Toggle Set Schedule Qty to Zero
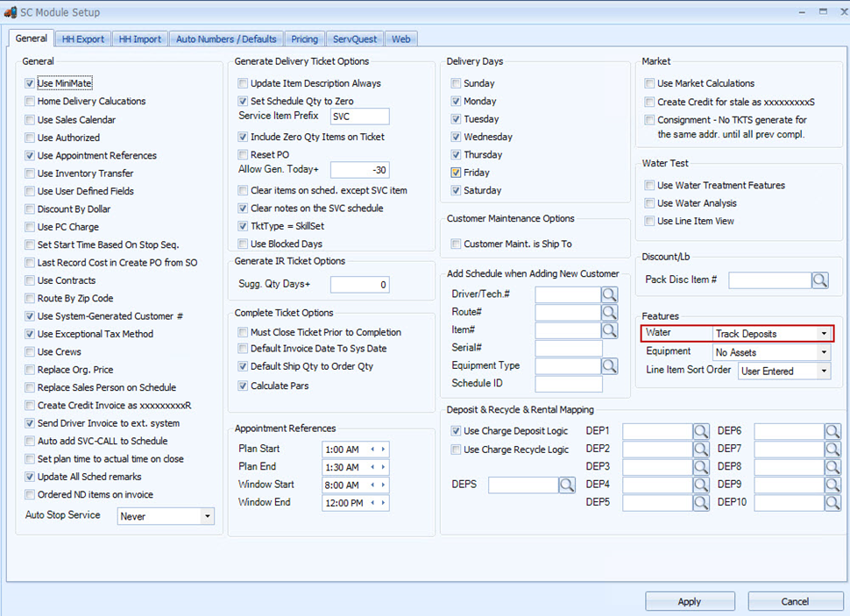Viewport: 850px width, 616px height. coord(243,102)
